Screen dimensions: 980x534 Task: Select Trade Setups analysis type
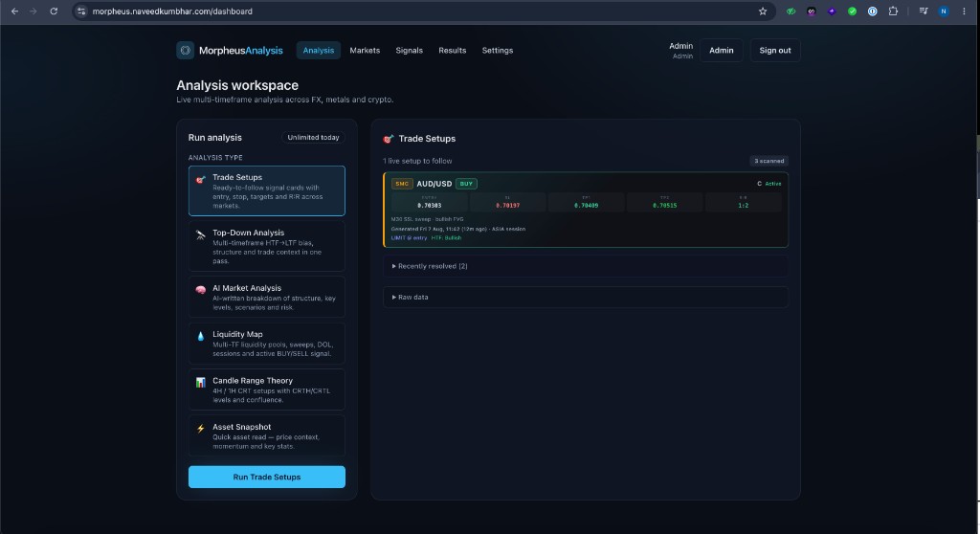(267, 190)
